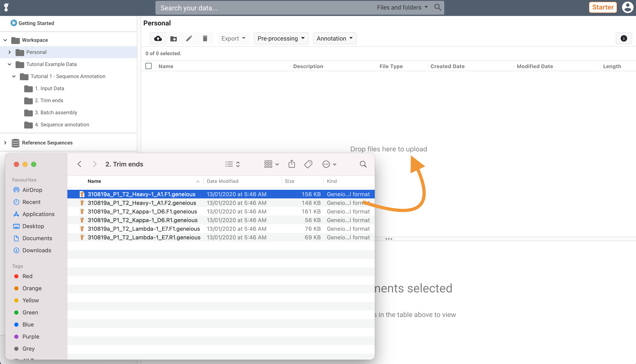Select file 310819a_P1_T2_Lambda-1_E7.R1.geneious
The image size is (636, 364).
coord(221,237)
